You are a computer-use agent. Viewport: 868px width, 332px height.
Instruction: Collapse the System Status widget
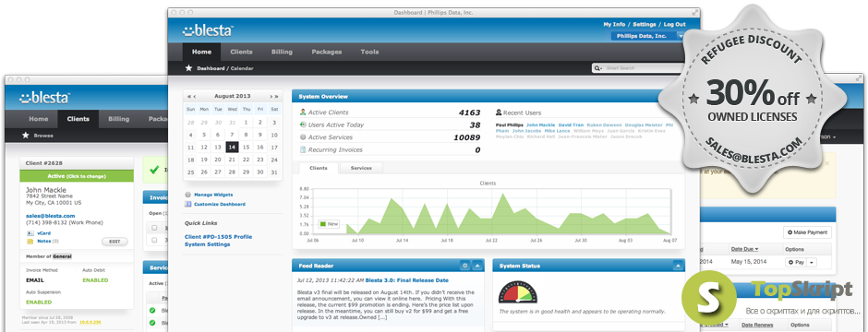677,266
